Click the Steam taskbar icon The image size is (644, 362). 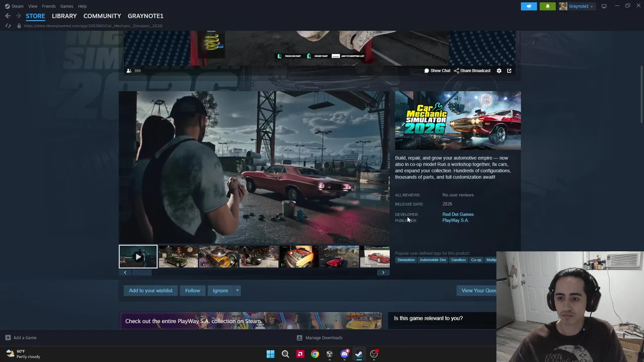pos(359,354)
